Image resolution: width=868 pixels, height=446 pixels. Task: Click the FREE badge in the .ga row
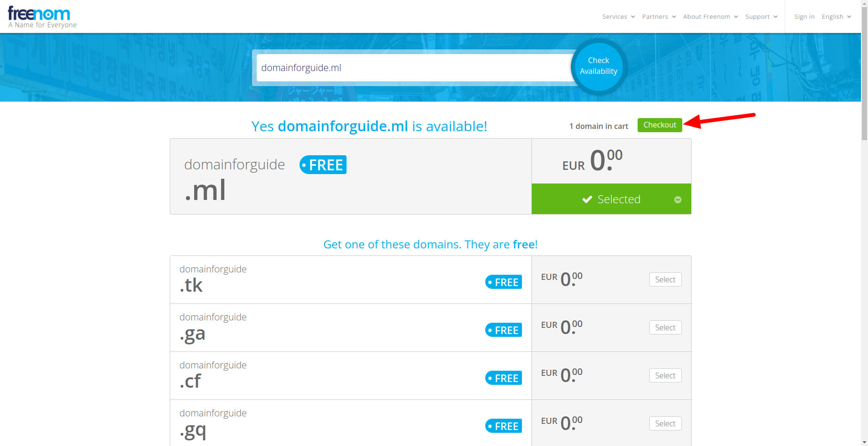click(x=504, y=330)
